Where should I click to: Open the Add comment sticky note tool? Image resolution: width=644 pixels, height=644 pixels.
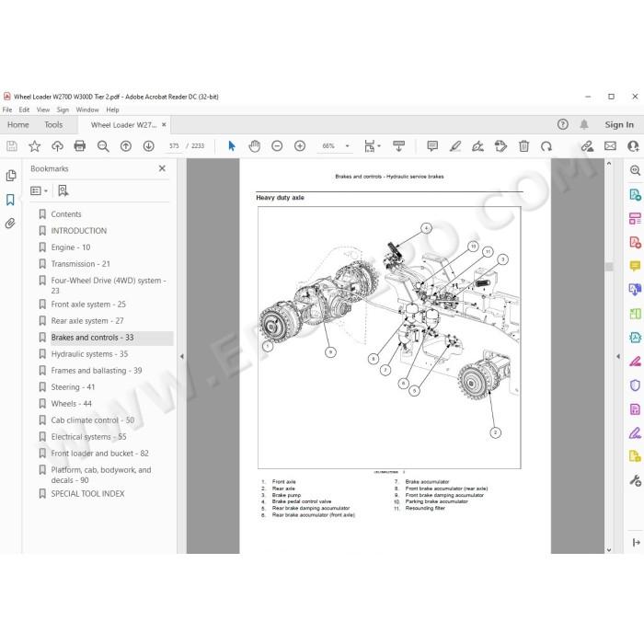pyautogui.click(x=432, y=145)
